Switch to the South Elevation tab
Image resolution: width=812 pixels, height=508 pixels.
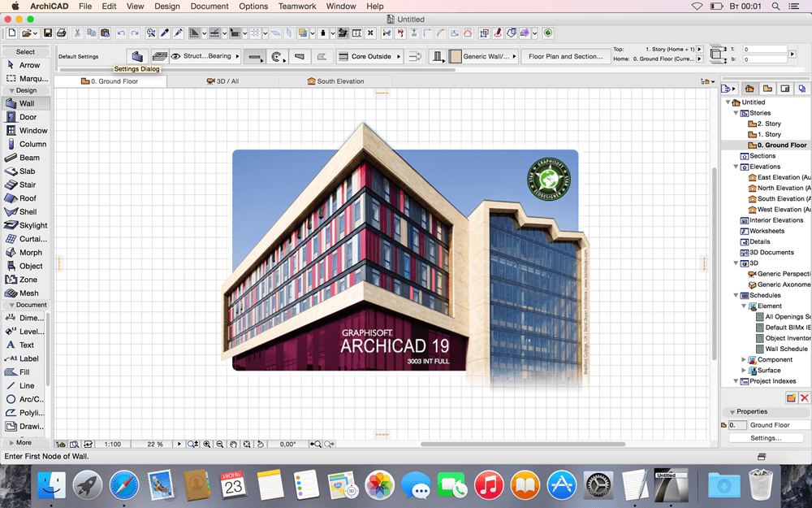click(x=335, y=81)
